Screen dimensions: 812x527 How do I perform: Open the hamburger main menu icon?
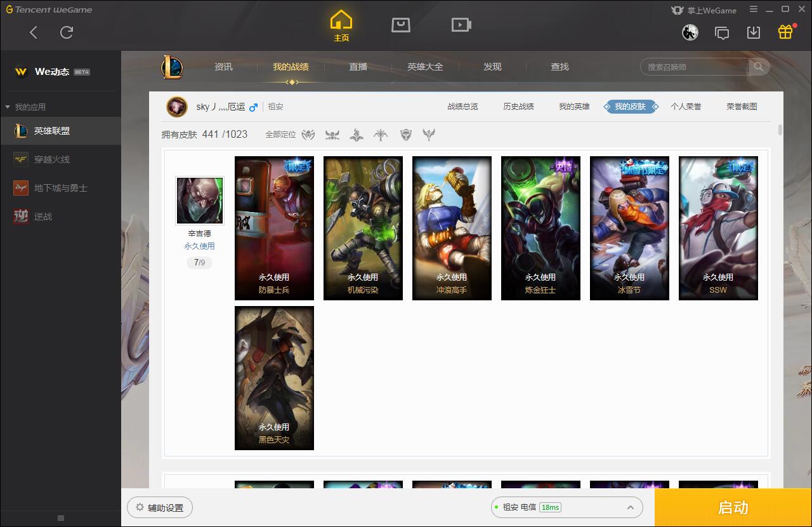754,10
